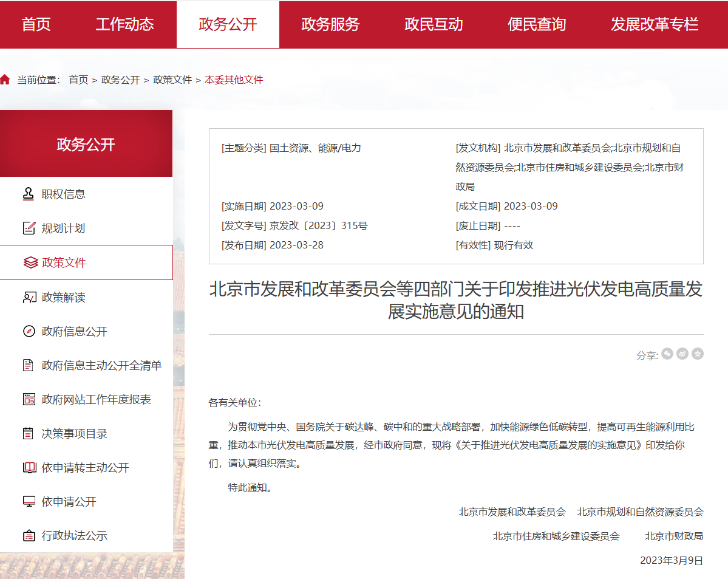Screen dimensions: 728x579
Task: Open the 首页 navigation tab
Action: 36,24
